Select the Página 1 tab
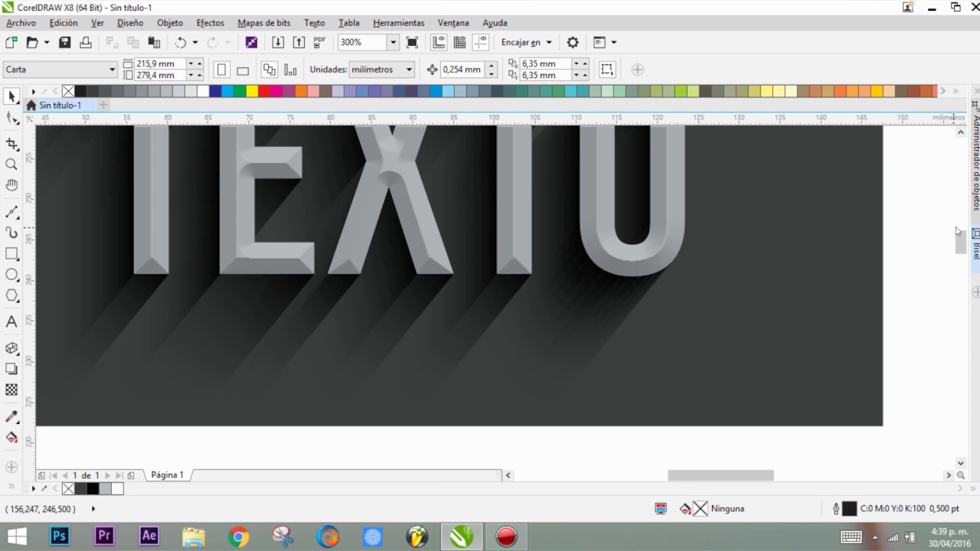 point(167,475)
